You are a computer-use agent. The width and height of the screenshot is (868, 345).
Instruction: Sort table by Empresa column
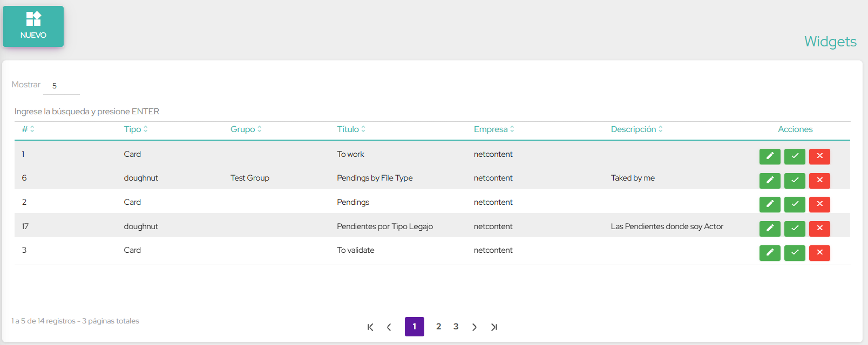(x=493, y=129)
